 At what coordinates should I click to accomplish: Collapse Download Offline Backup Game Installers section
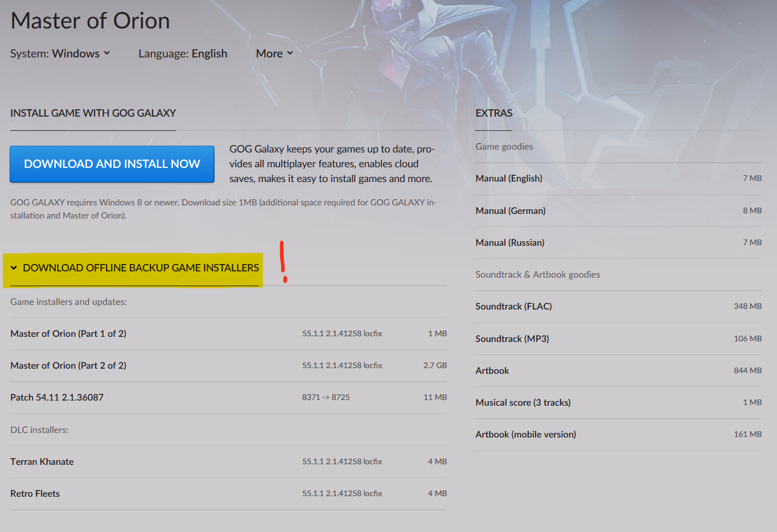pos(141,268)
